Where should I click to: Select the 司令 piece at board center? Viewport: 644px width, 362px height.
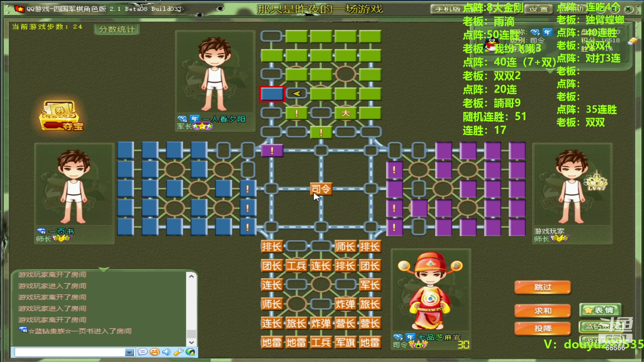point(321,189)
